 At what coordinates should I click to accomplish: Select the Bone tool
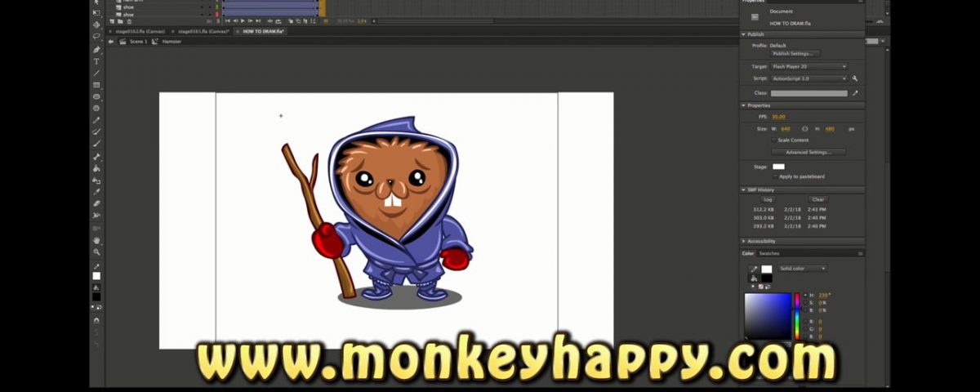(96, 157)
